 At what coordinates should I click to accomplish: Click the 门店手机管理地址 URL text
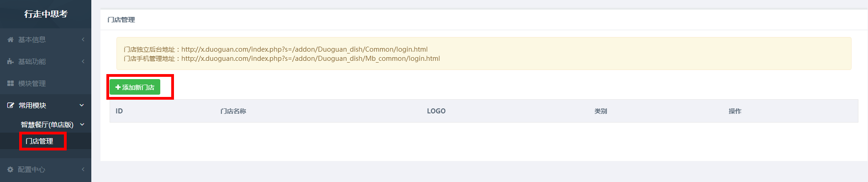click(x=310, y=59)
